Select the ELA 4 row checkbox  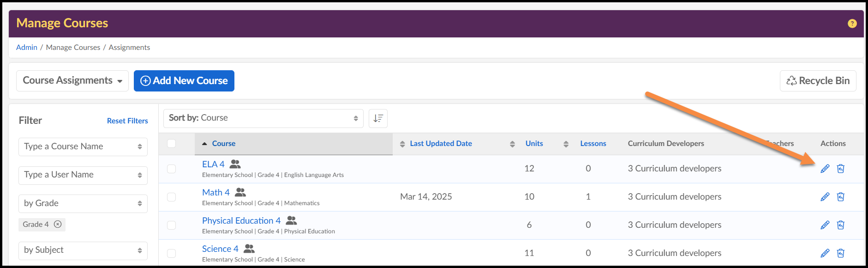click(x=172, y=169)
